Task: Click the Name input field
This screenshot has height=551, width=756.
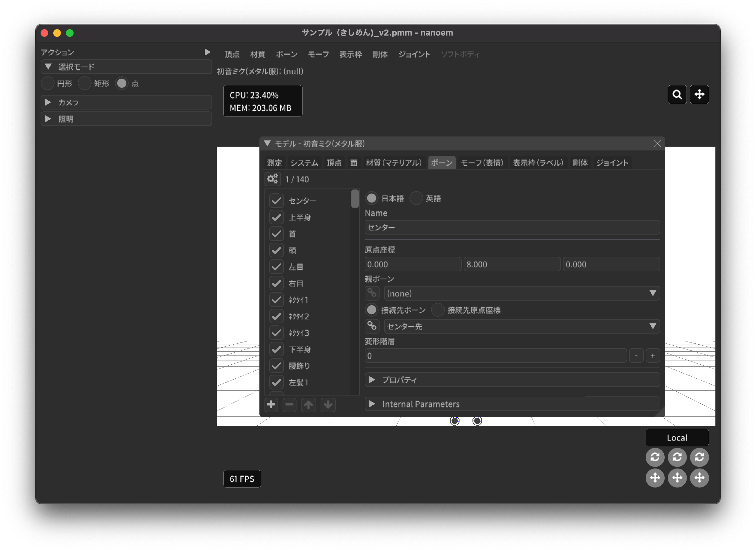Action: [512, 228]
